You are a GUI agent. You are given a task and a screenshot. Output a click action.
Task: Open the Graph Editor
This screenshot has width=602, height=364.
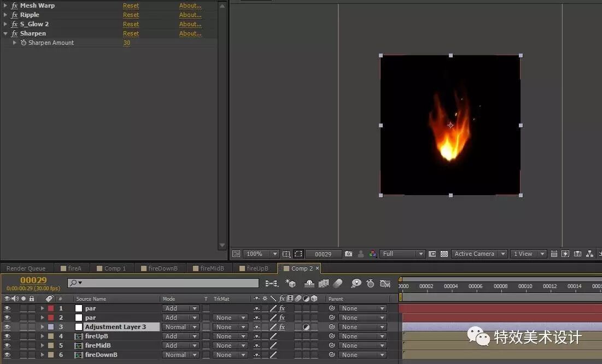click(x=385, y=283)
